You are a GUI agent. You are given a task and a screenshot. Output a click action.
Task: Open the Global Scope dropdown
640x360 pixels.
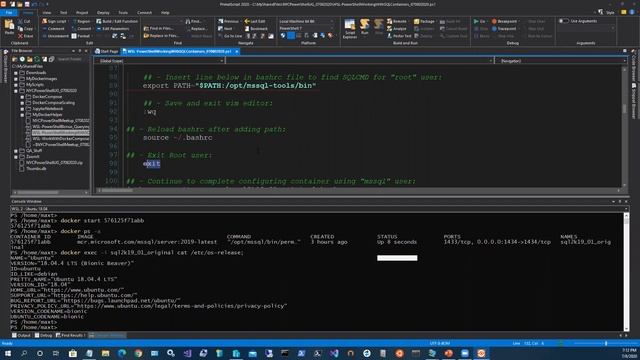click(x=160, y=61)
